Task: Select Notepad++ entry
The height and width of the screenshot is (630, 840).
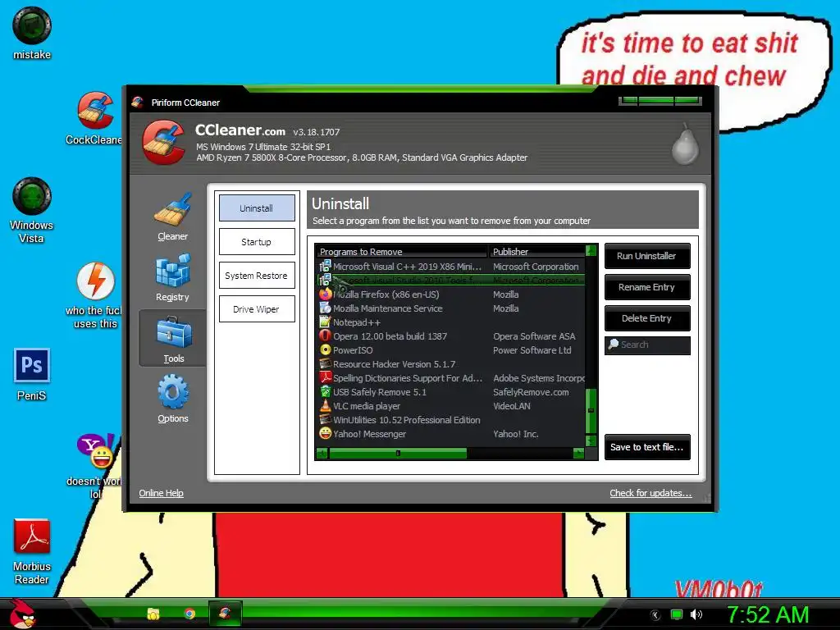Action: pos(450,322)
